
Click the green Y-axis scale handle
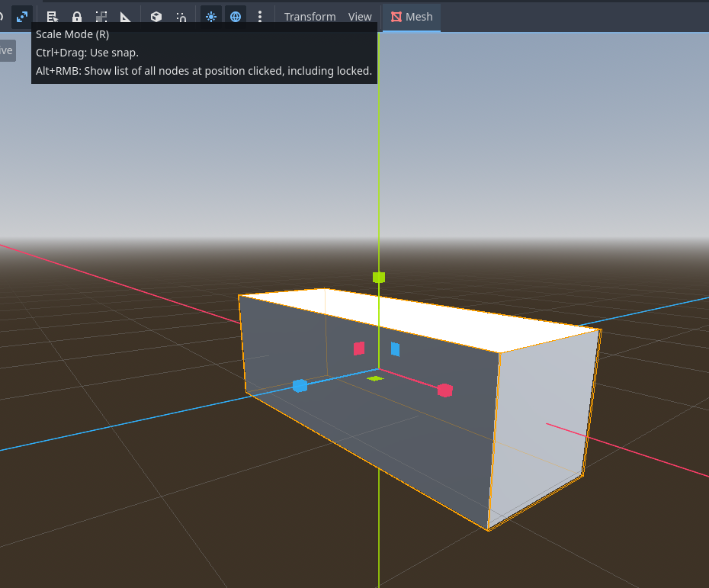click(x=379, y=277)
